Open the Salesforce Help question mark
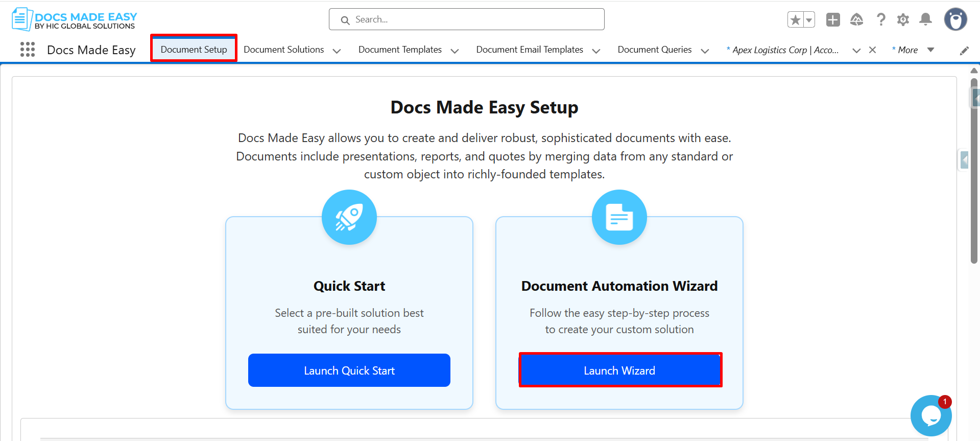 pyautogui.click(x=881, y=20)
